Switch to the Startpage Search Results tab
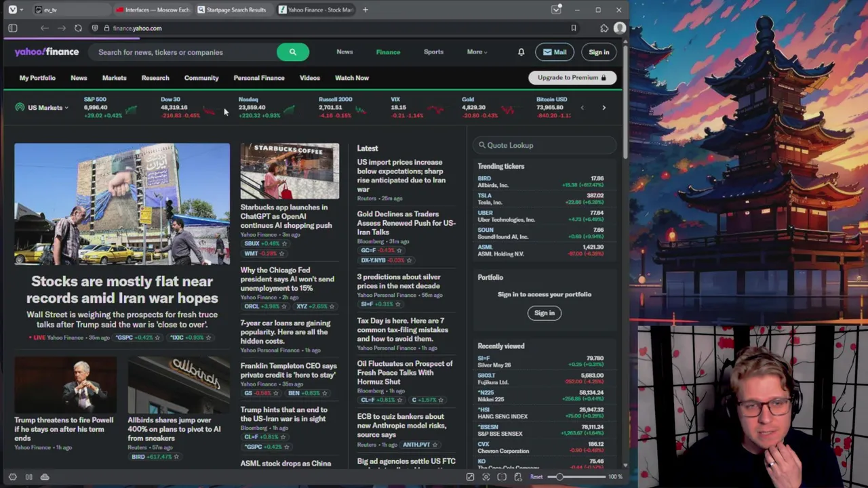The width and height of the screenshot is (868, 488). point(232,9)
